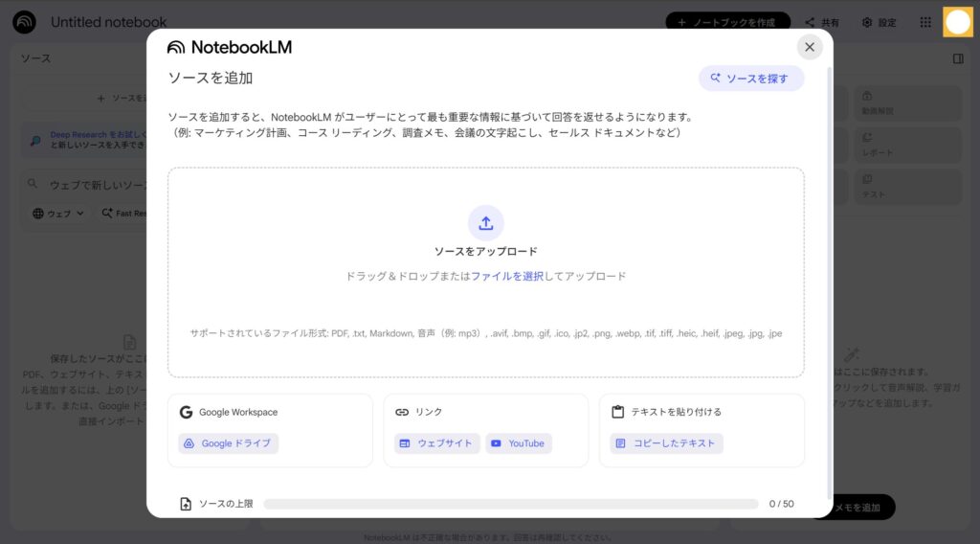The height and width of the screenshot is (544, 980).
Task: Open the Google apps grid icon
Action: 924,22
